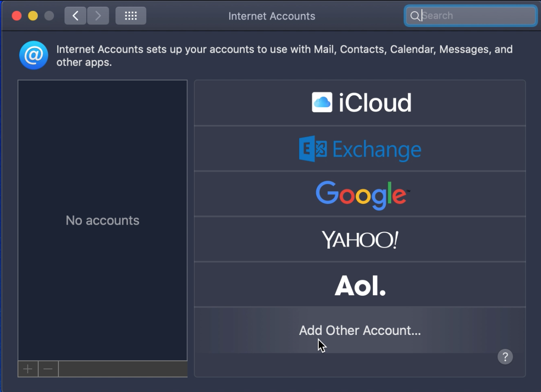Click the Internet Accounts window title
This screenshot has width=541, height=392.
[272, 16]
